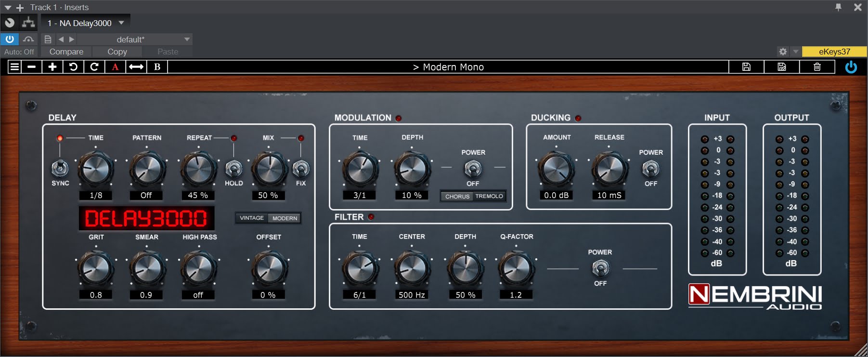Click the Copy button
The image size is (868, 357).
117,52
